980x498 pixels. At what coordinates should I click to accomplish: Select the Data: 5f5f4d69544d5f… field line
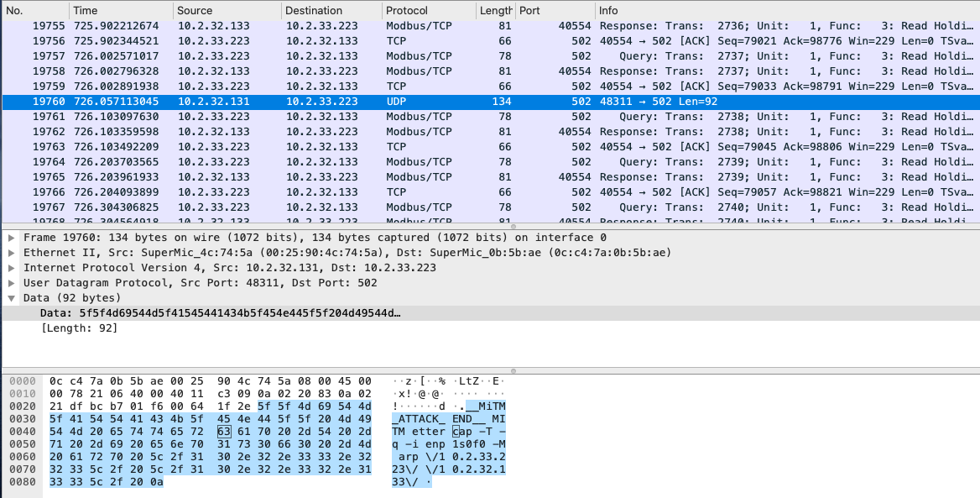point(490,313)
